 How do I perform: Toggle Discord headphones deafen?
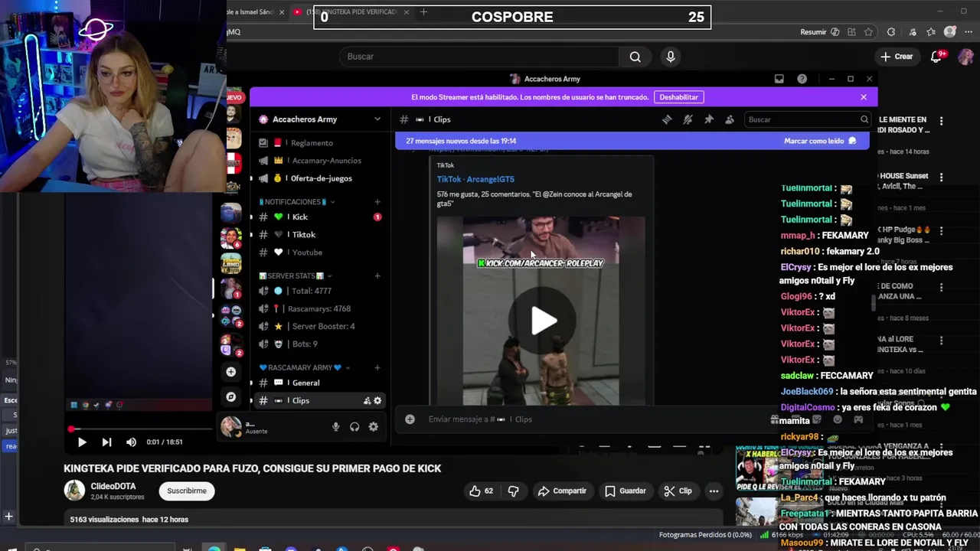coord(354,427)
